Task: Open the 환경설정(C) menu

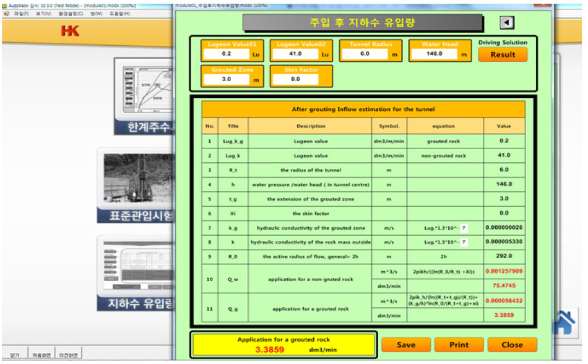Action: [71, 14]
